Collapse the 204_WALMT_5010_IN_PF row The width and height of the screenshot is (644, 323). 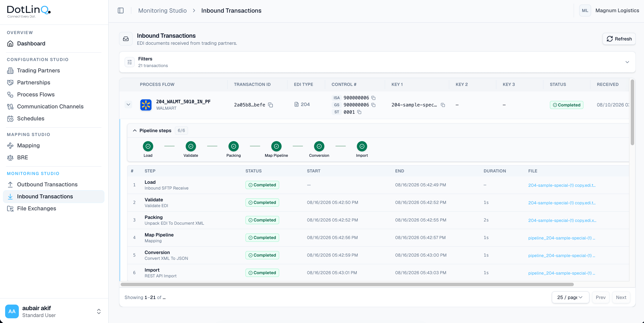(128, 105)
